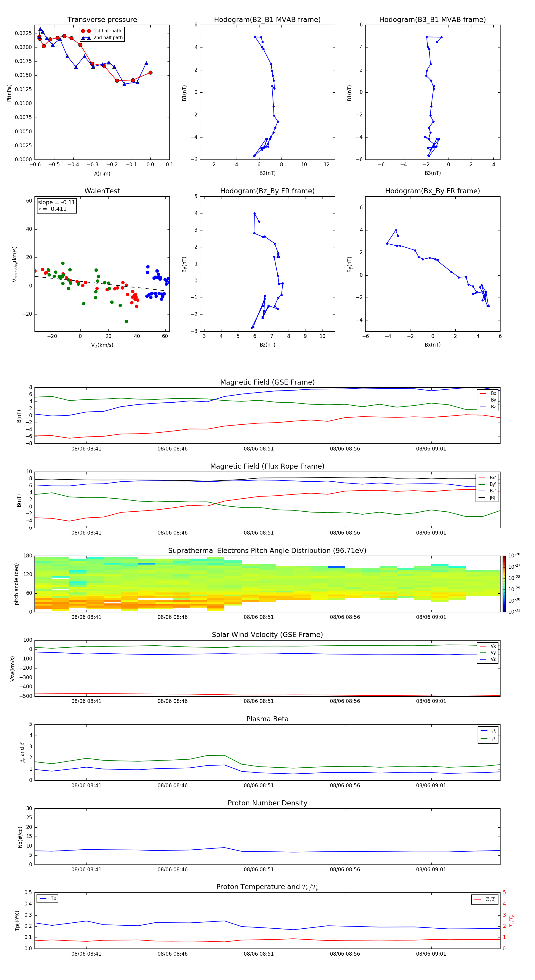Image resolution: width=535 pixels, height=980 pixels.
Task: Click the 'V_remaining(km/s)' axis label
Action: [x=15, y=264]
